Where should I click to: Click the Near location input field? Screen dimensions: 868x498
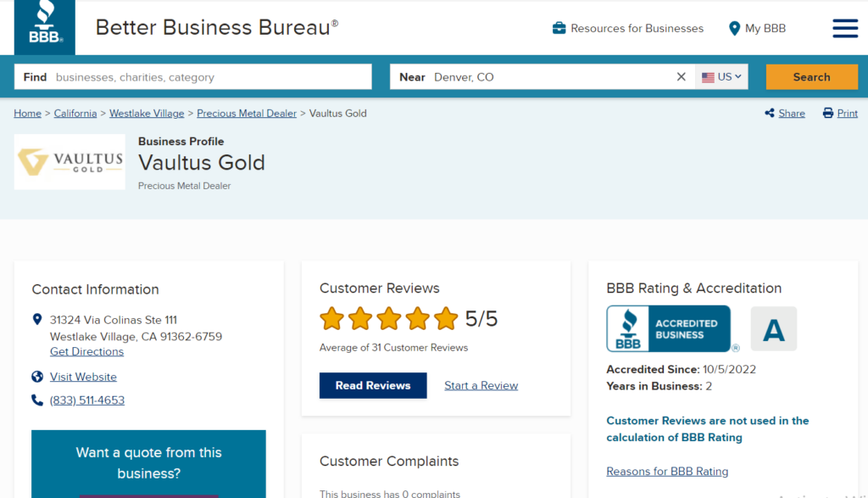pyautogui.click(x=542, y=77)
